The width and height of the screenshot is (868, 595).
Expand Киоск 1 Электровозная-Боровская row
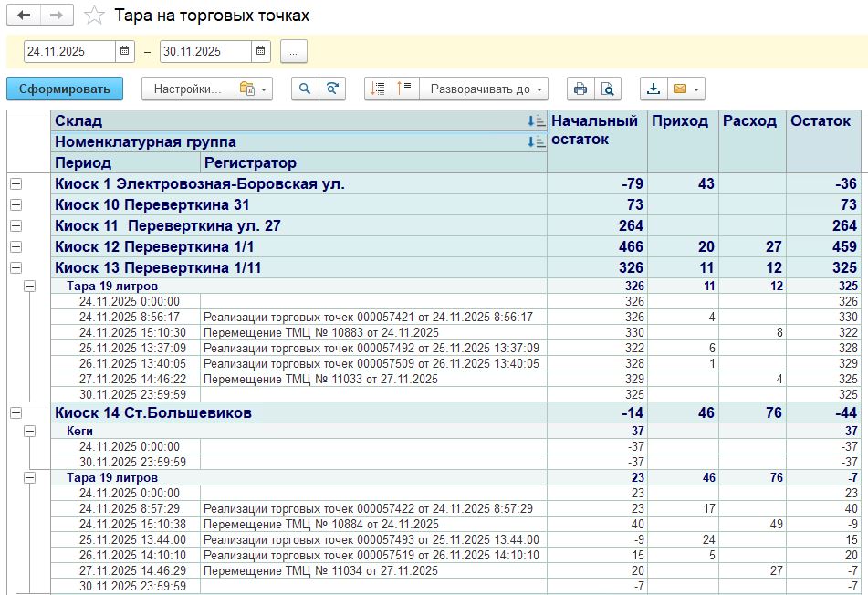click(16, 184)
